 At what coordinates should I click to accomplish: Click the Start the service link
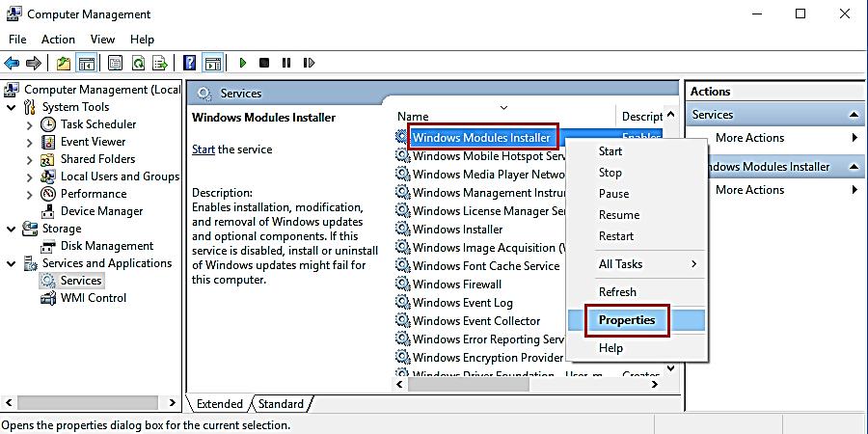(x=203, y=149)
